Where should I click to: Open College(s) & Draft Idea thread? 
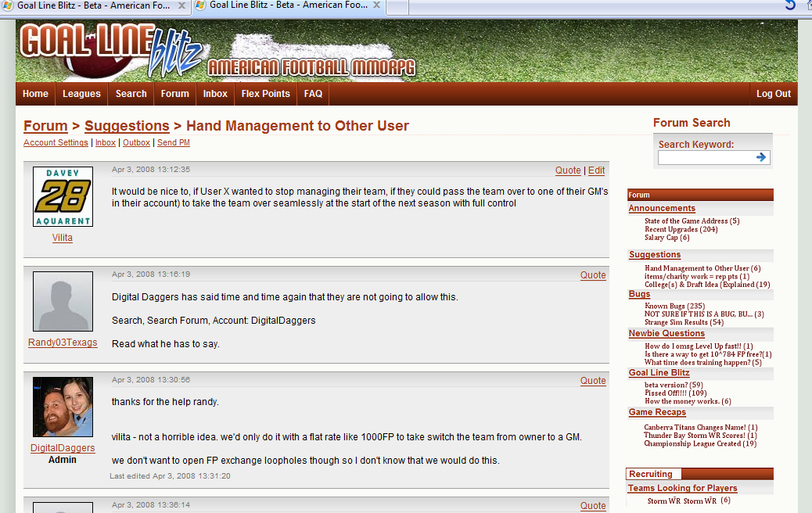[x=707, y=285]
